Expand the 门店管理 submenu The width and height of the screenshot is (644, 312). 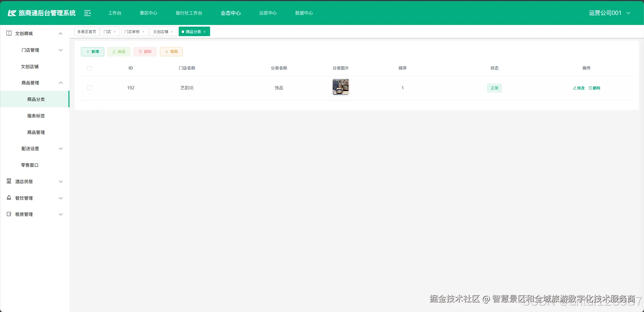(x=61, y=50)
